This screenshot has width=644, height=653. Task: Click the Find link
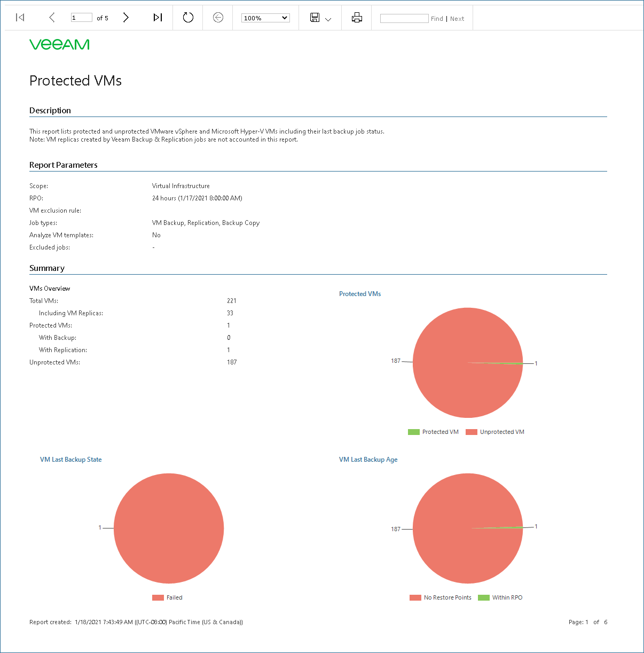click(x=437, y=19)
